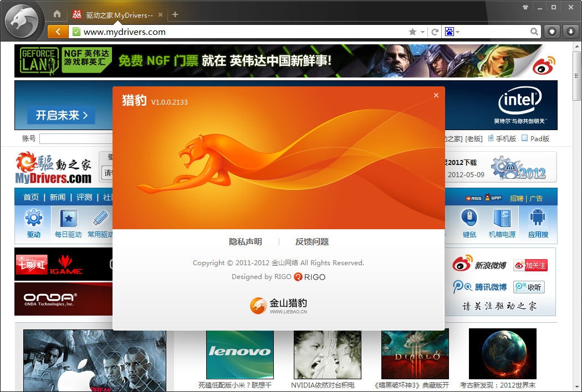Open the 广告 link
The image size is (582, 392).
(536, 198)
